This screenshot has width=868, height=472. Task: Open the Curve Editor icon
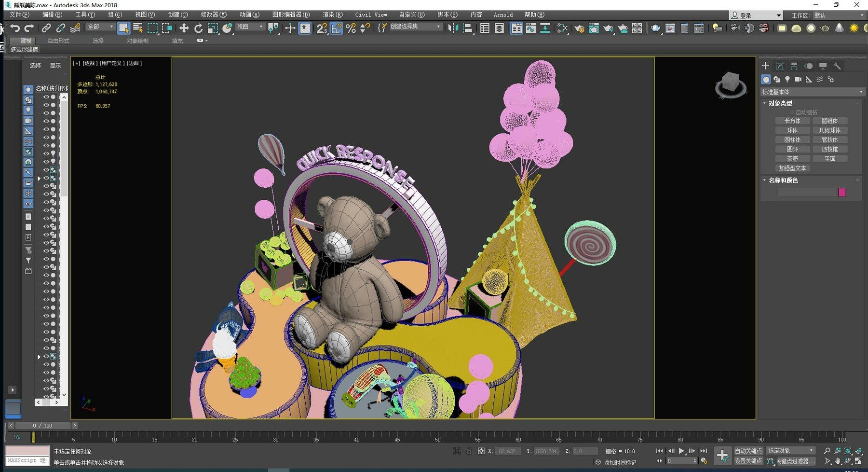tap(530, 28)
